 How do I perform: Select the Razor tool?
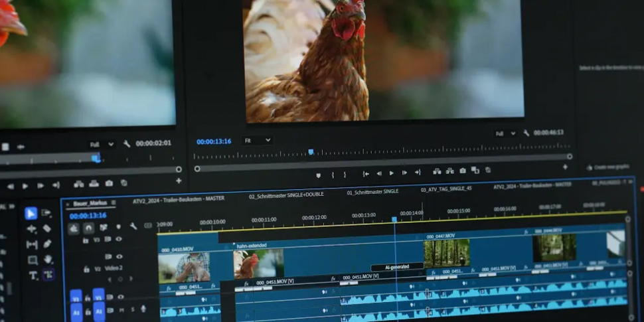coord(47,228)
